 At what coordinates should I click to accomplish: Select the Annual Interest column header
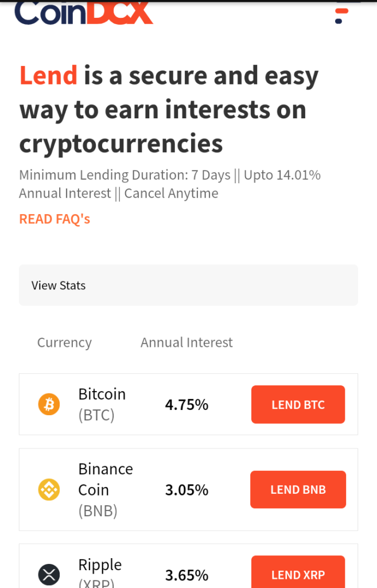point(186,342)
